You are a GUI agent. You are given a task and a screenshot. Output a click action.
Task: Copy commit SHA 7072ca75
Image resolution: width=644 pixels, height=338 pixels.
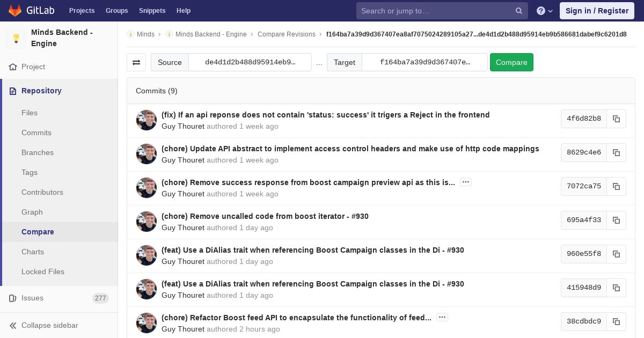pyautogui.click(x=616, y=186)
